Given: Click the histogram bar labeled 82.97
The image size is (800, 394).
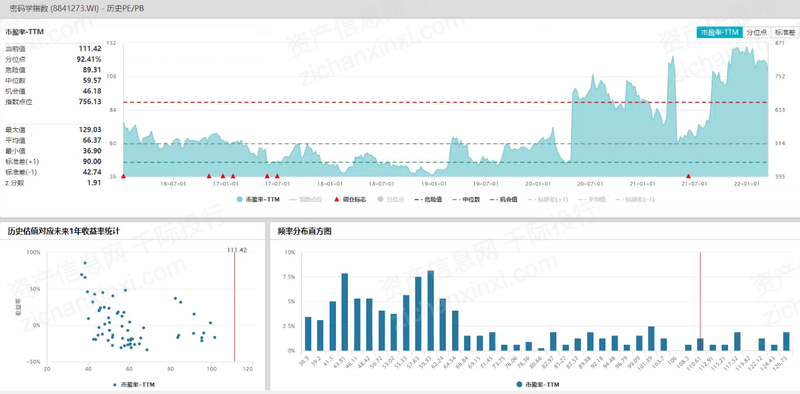Looking at the screenshot, I should coord(553,341).
